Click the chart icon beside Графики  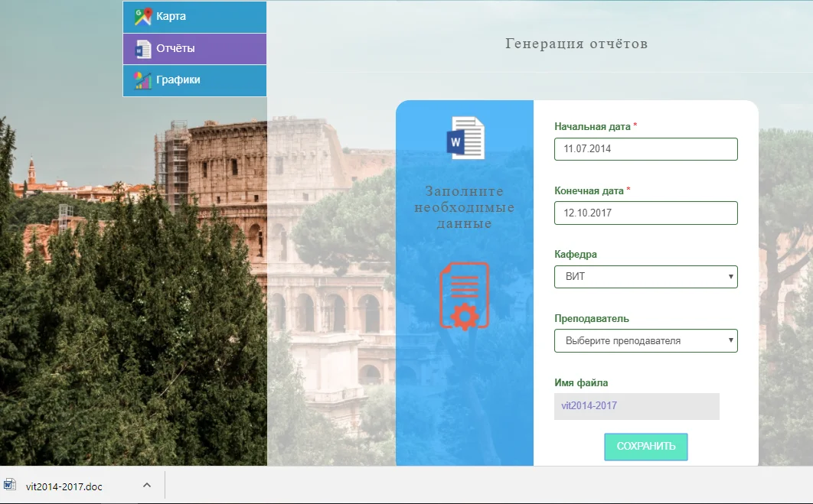pyautogui.click(x=142, y=80)
